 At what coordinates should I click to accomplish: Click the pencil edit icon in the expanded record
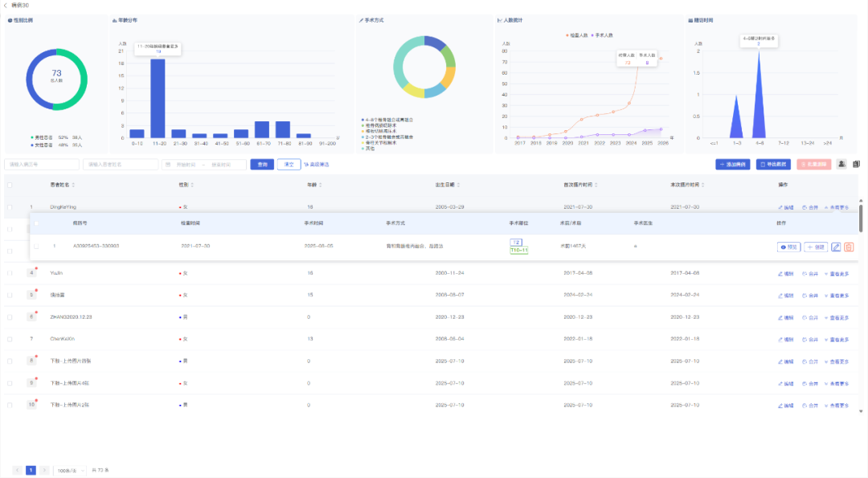(x=836, y=247)
